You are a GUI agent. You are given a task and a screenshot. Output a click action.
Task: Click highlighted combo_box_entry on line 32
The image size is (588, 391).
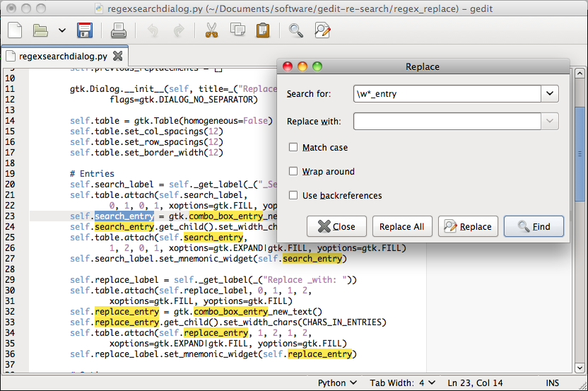coord(230,312)
